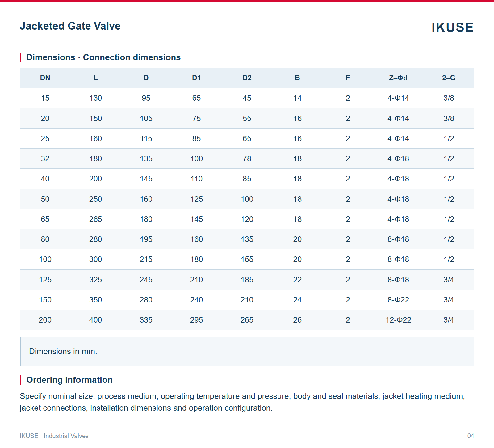
Task: Click the 12-Φ22 cell
Action: pos(398,320)
